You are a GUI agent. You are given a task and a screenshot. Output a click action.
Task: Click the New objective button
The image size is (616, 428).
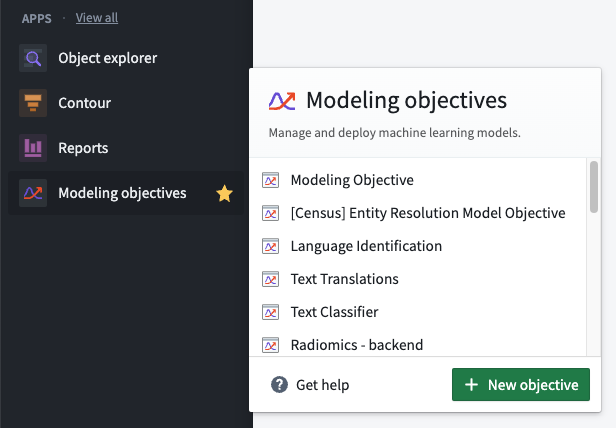coord(521,384)
